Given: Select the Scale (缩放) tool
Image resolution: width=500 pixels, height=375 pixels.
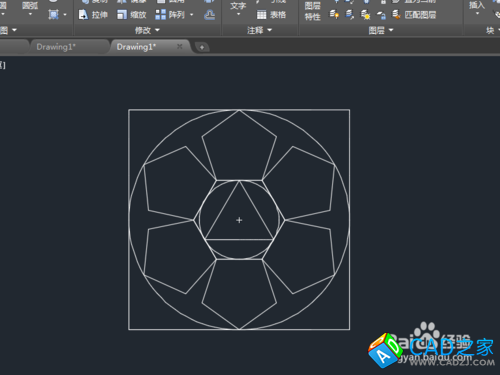Looking at the screenshot, I should coord(132,15).
